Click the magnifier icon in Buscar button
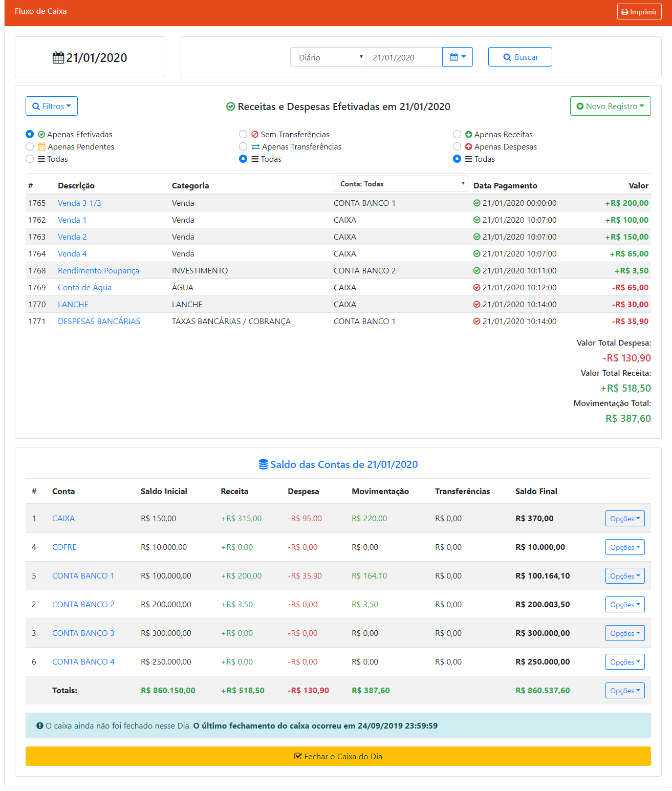The height and width of the screenshot is (791, 672). tap(507, 57)
